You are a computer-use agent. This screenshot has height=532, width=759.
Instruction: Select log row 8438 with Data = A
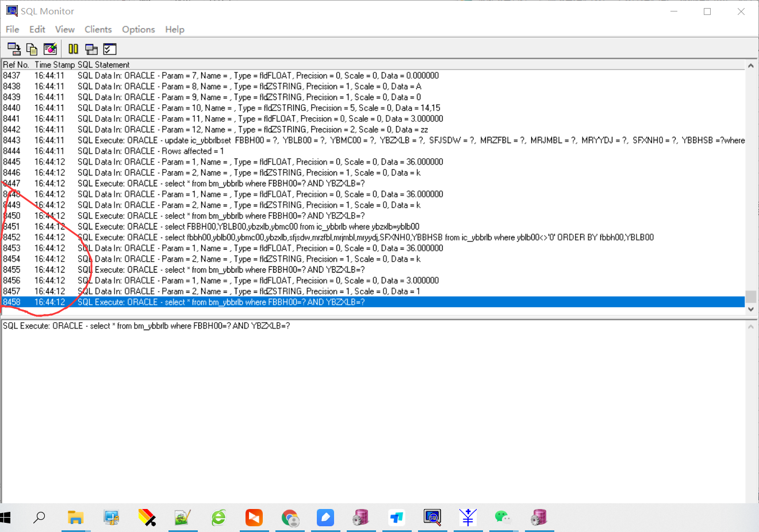coord(374,86)
